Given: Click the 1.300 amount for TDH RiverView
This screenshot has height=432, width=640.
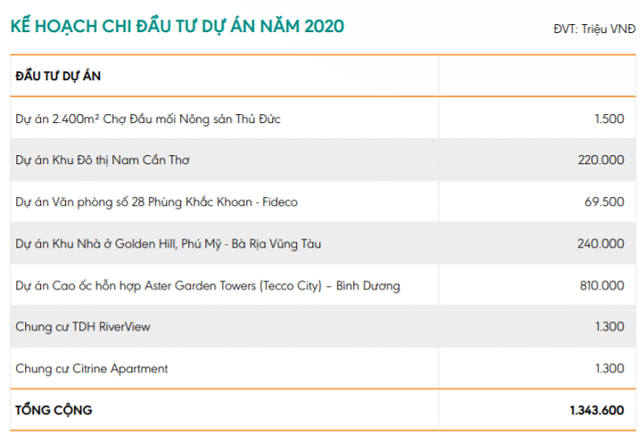Looking at the screenshot, I should [x=609, y=327].
